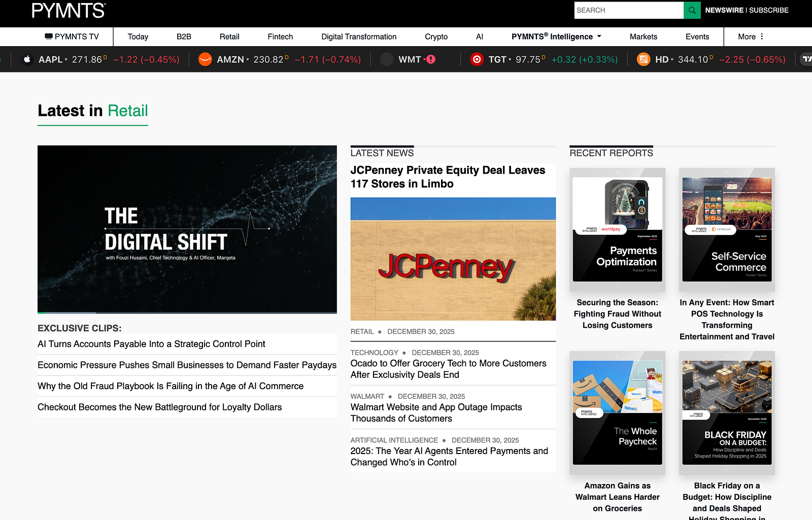Open Amazon Gains as Walmart Leans title
Image resolution: width=812 pixels, height=520 pixels.
[618, 497]
